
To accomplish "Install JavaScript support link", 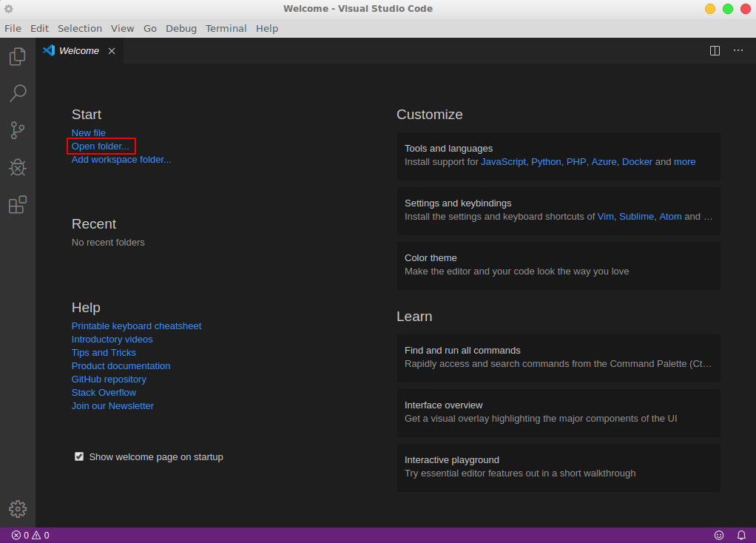I will (x=503, y=162).
